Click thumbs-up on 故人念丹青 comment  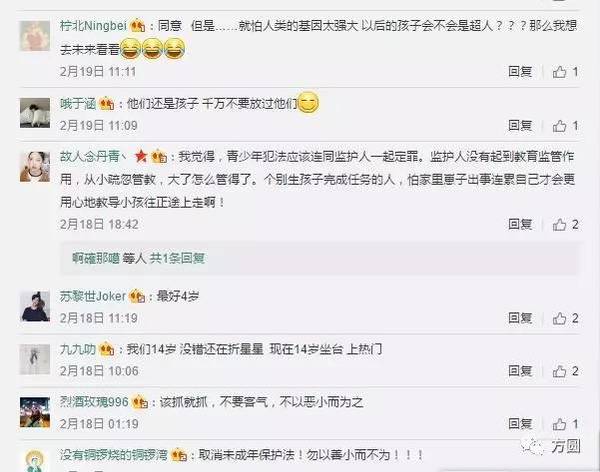point(559,224)
